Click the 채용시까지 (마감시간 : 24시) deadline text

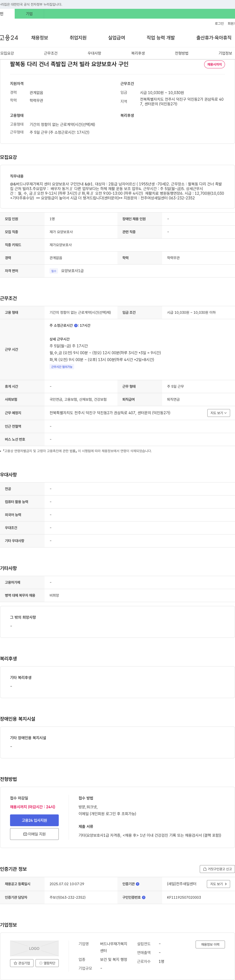click(x=33, y=807)
